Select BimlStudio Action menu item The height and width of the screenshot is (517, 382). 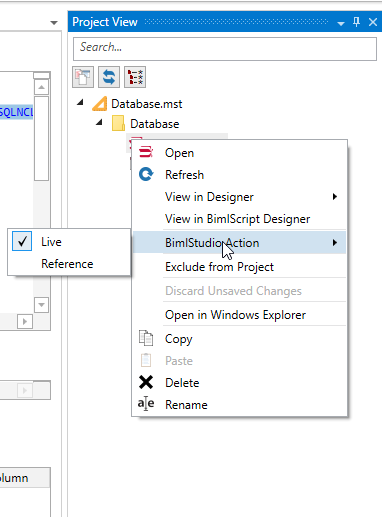(239, 243)
